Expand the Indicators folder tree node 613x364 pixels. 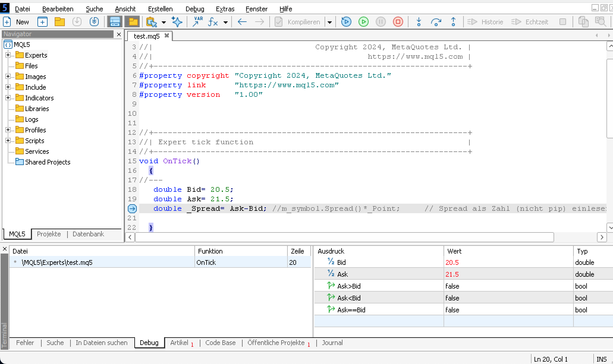(x=8, y=98)
